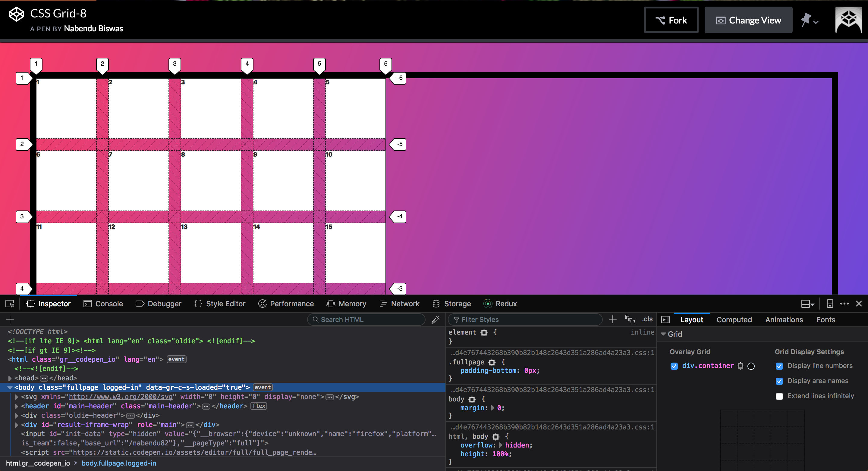This screenshot has width=868, height=471.
Task: Enable Extend lines infinitely
Action: (x=779, y=396)
